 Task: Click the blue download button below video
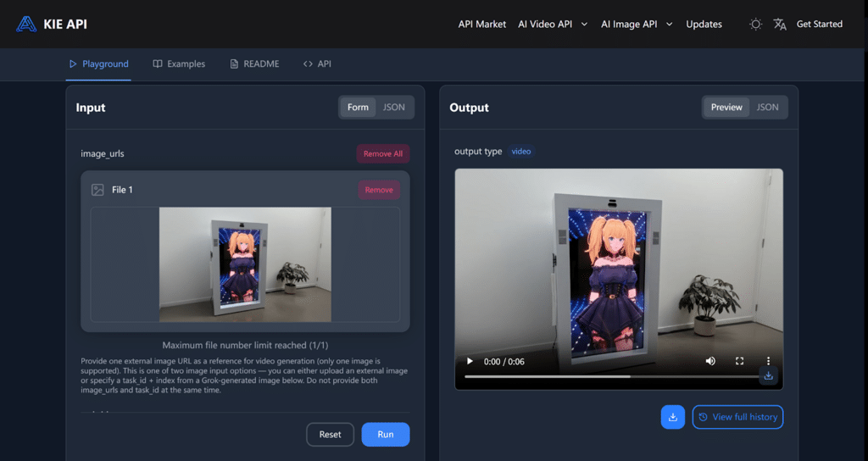coord(672,417)
